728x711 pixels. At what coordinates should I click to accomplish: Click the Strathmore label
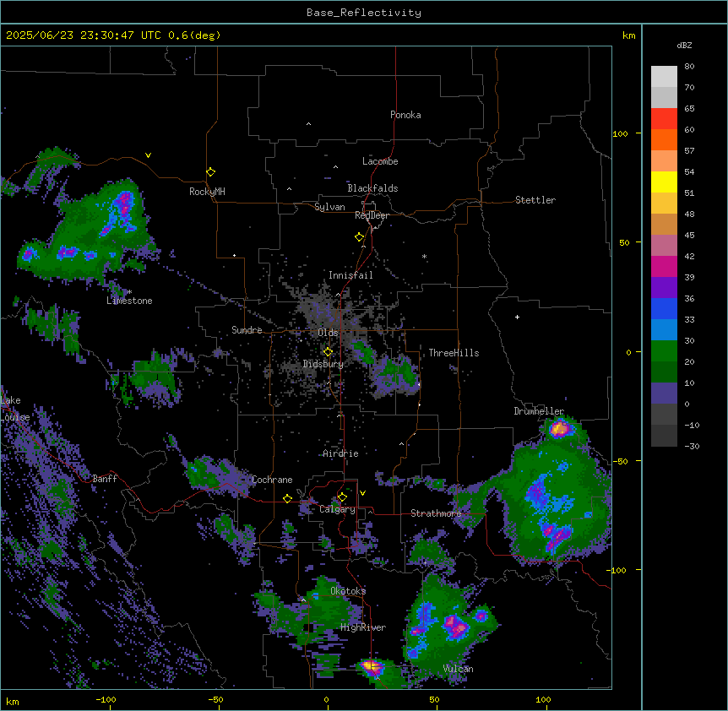436,513
